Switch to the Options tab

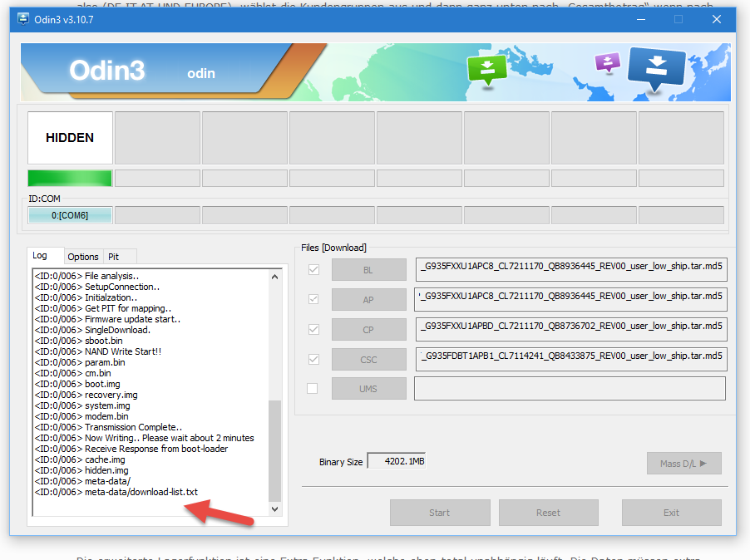pyautogui.click(x=83, y=257)
